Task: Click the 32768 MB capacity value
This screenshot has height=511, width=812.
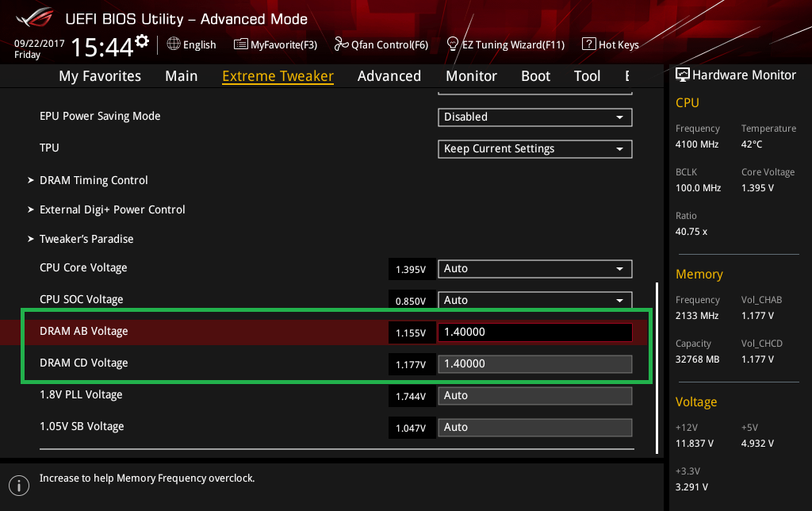Action: pyautogui.click(x=698, y=359)
